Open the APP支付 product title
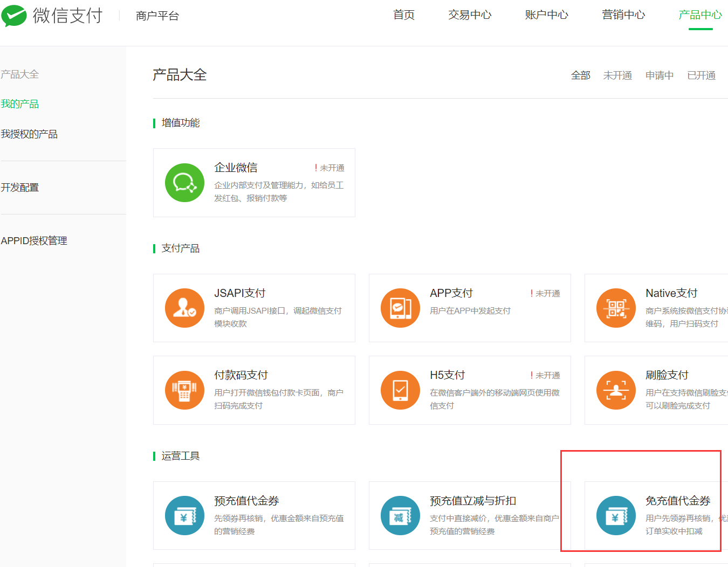The height and width of the screenshot is (567, 728). [x=451, y=293]
